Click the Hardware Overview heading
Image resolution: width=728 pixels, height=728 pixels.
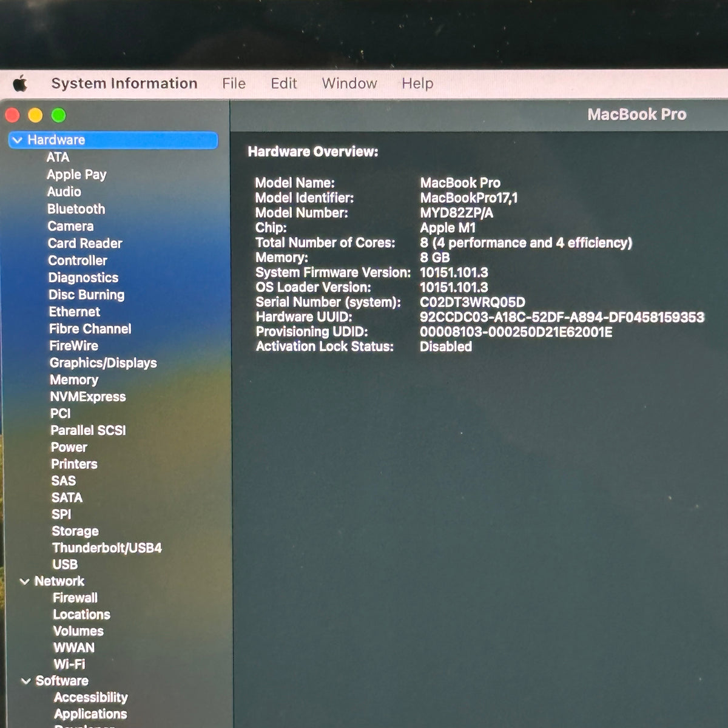click(313, 152)
